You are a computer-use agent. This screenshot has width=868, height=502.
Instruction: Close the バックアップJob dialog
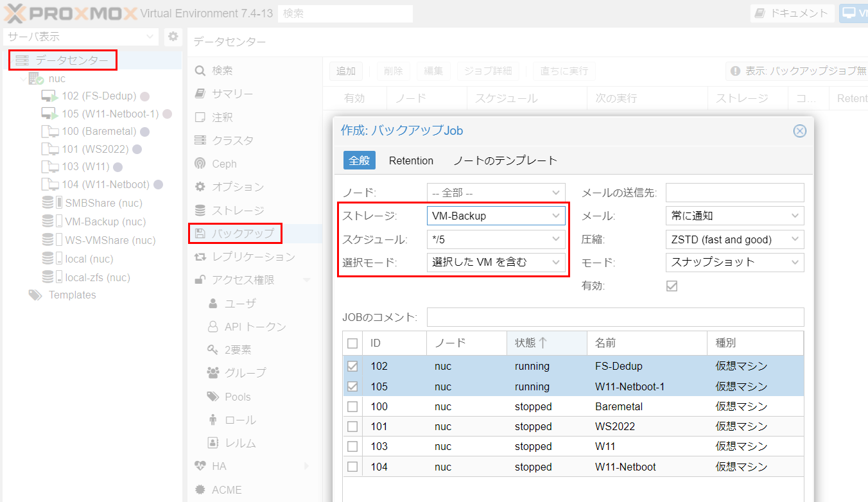[799, 131]
